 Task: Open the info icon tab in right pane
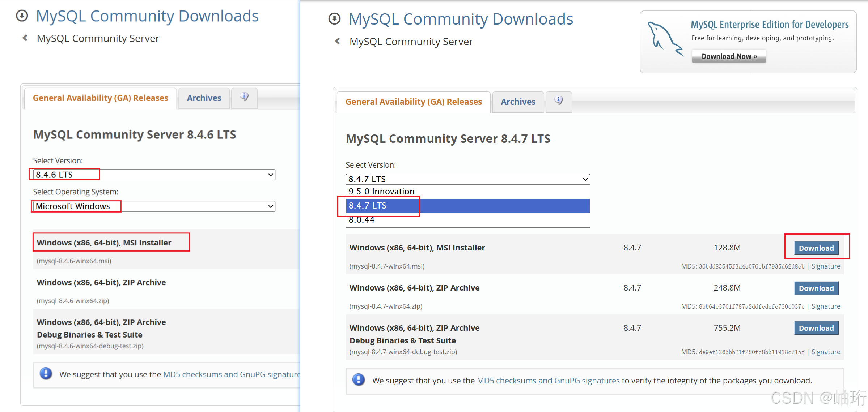pyautogui.click(x=558, y=101)
